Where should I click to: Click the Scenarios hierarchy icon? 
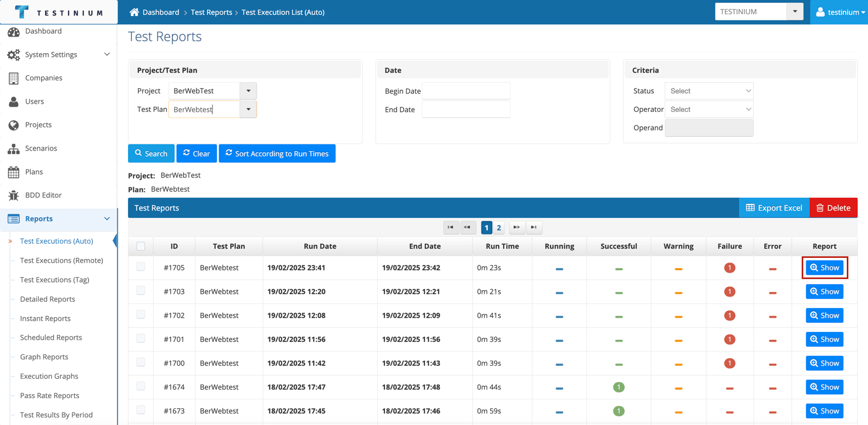(14, 148)
